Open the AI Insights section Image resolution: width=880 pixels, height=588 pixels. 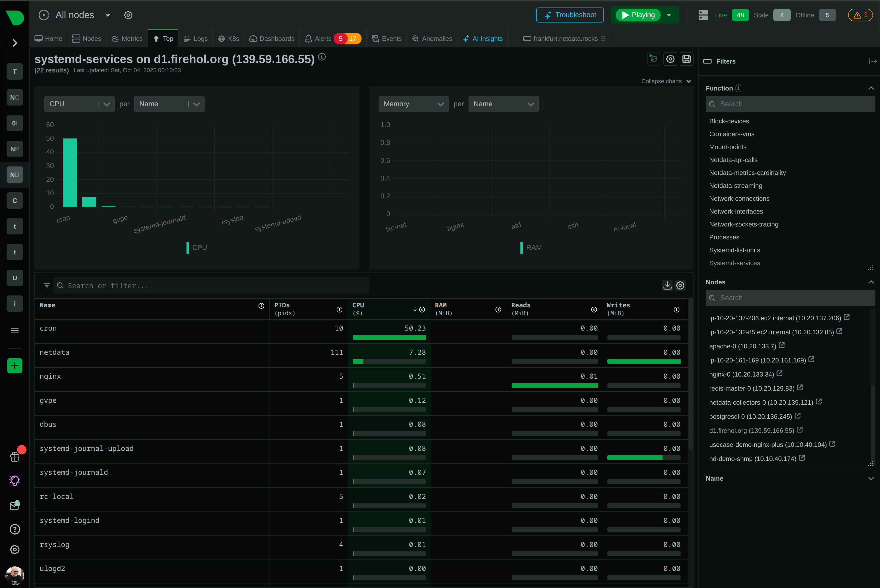(x=483, y=38)
